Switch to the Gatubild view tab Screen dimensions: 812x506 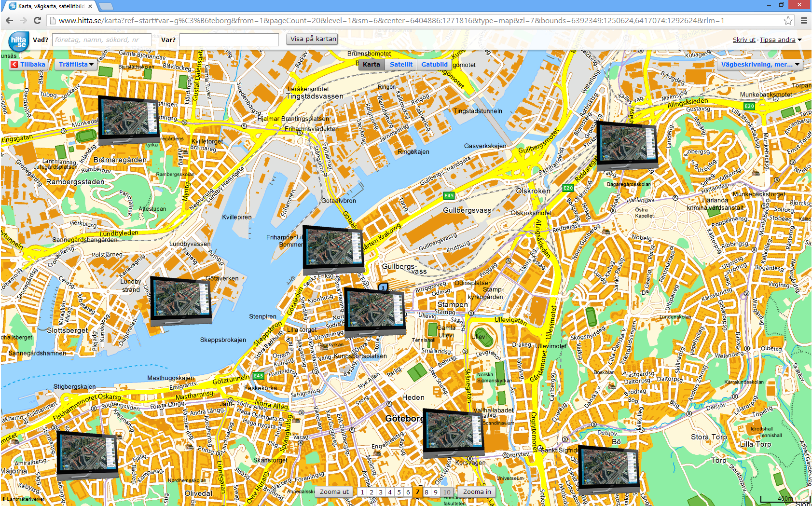click(x=434, y=65)
